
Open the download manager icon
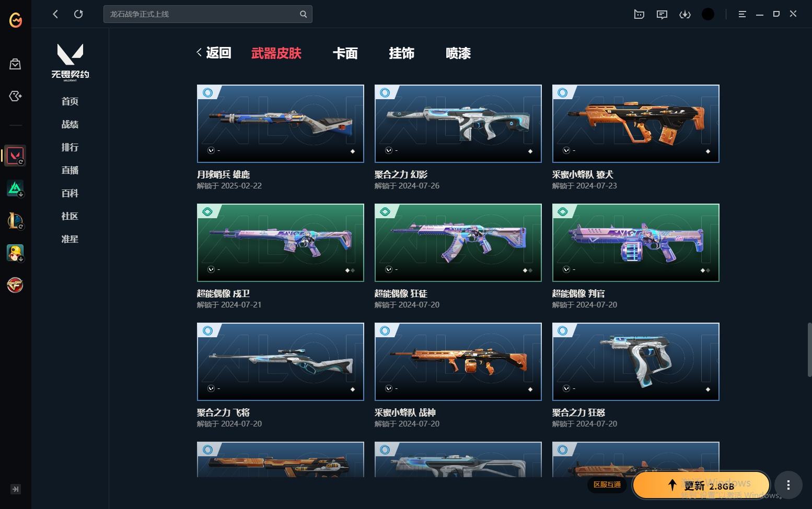pyautogui.click(x=685, y=14)
